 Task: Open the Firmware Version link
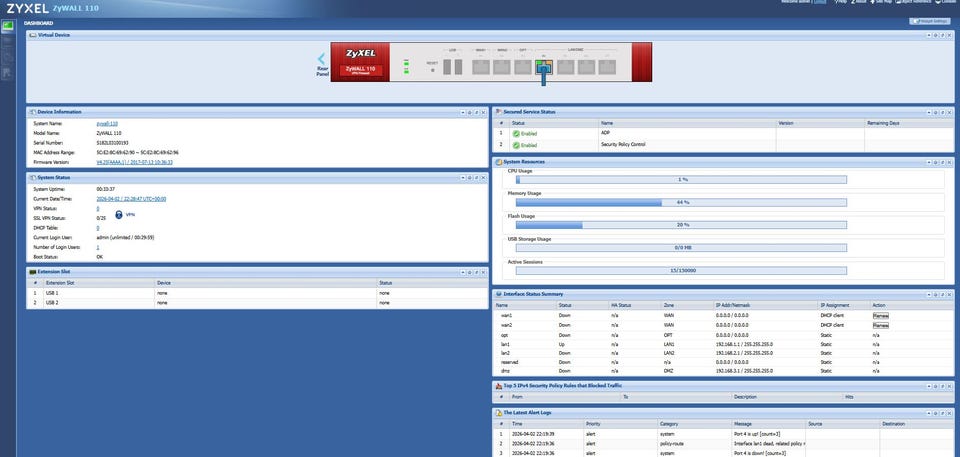pyautogui.click(x=135, y=162)
